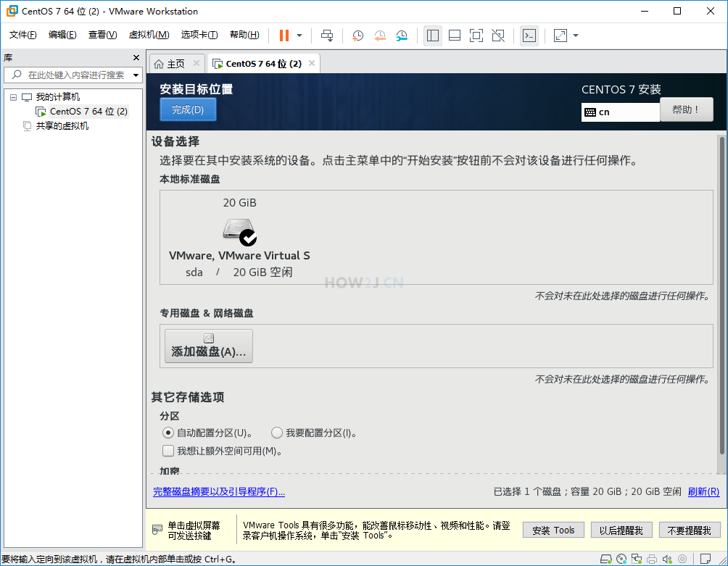Click the sound device icon in status bar

[x=667, y=559]
